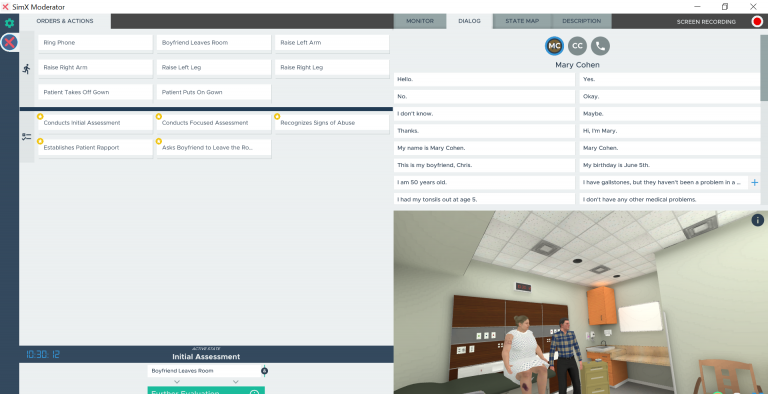Expand the gallstones dialog line plus icon
768x394 pixels.
(755, 182)
